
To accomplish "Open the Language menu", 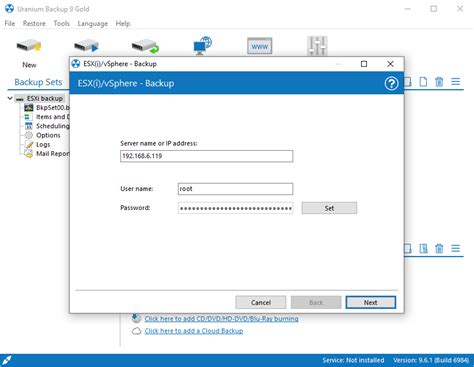I will 93,24.
